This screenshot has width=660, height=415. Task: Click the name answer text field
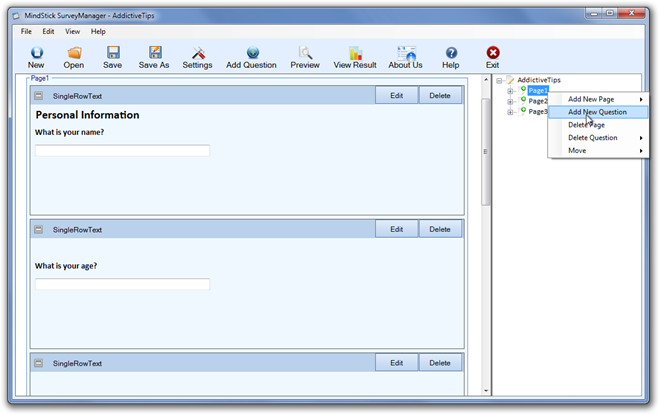(x=122, y=151)
